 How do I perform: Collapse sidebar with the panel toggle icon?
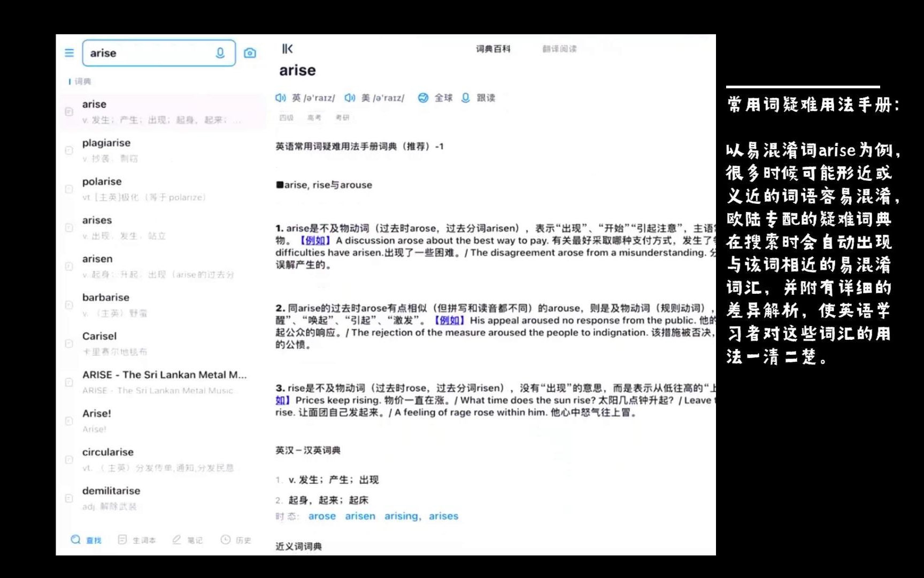[x=287, y=49]
